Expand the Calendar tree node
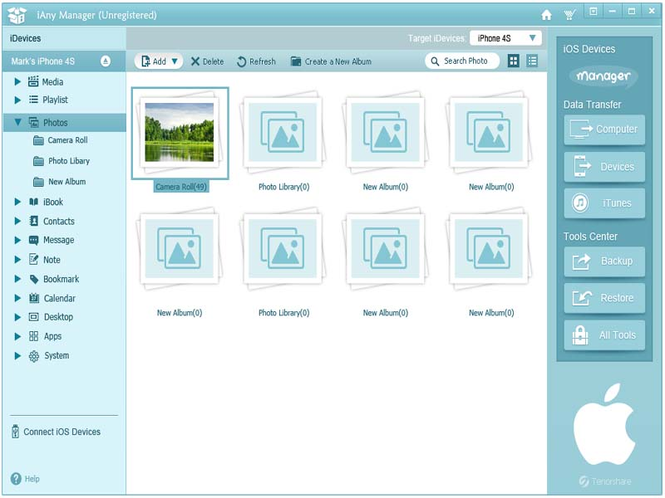This screenshot has height=498, width=665. coord(17,298)
